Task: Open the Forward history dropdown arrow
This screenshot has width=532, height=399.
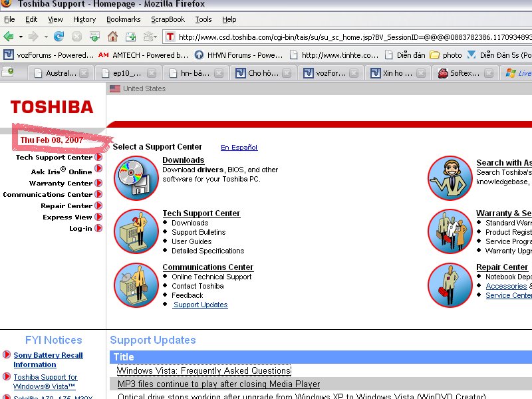Action: point(46,37)
